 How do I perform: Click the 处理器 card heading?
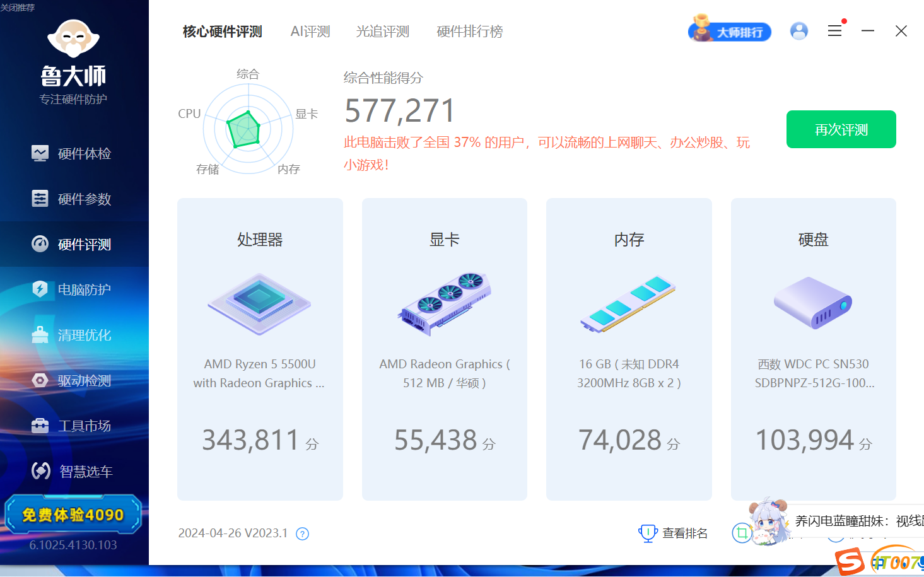tap(260, 240)
